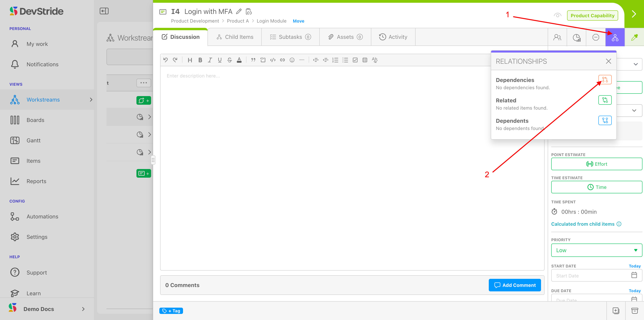
Task: Click the text color formatting icon
Action: (x=239, y=60)
